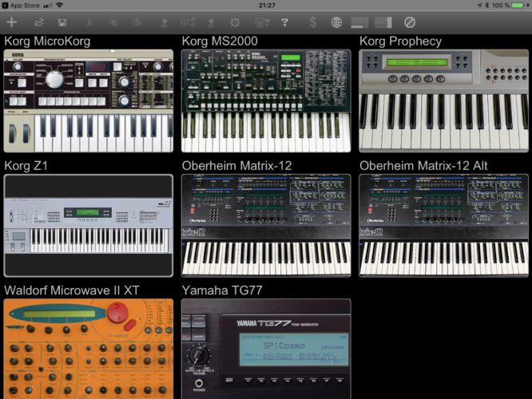Tap the Wi-Fi icon in status bar
The image size is (532, 399).
(x=60, y=6)
